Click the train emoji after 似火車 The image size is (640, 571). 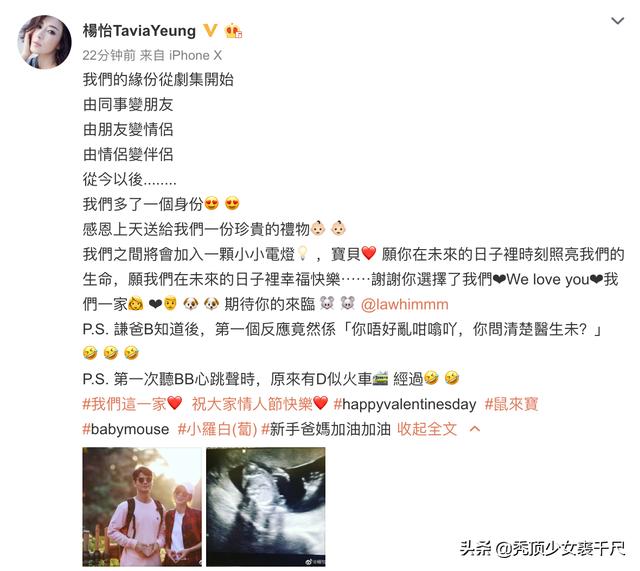click(x=380, y=379)
